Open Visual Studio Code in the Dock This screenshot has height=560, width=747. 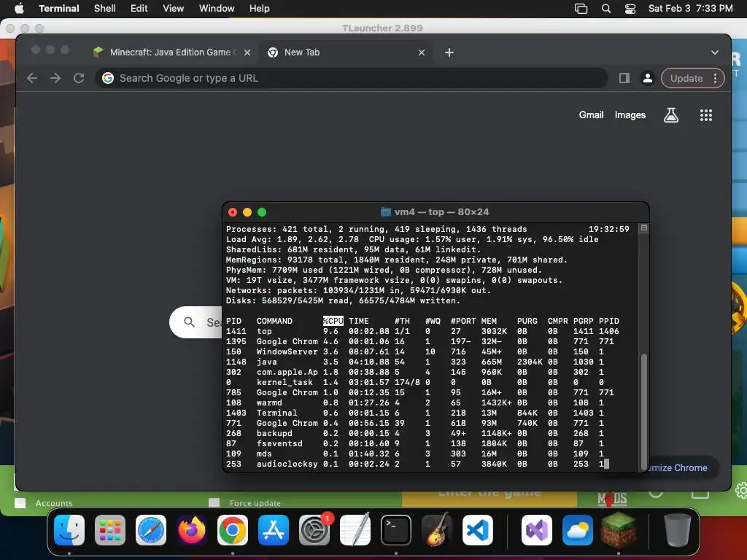point(478,530)
